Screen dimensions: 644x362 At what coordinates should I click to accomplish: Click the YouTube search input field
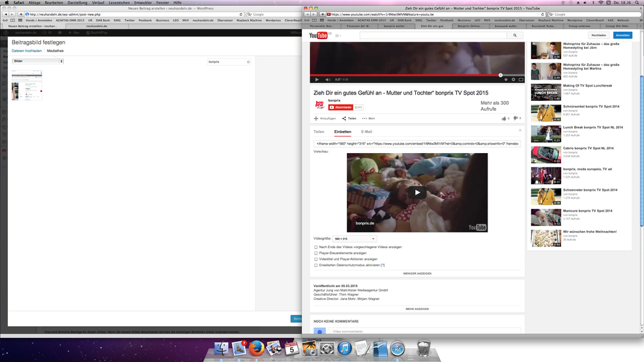433,35
